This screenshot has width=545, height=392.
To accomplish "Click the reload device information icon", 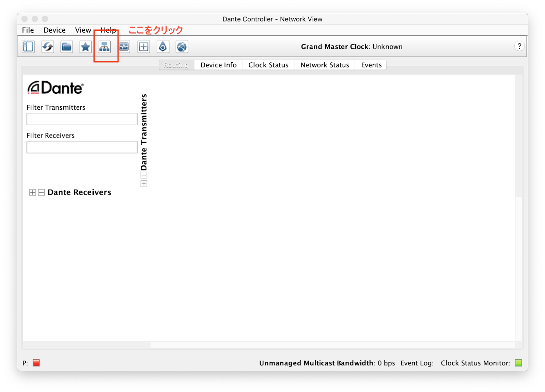I will click(47, 47).
